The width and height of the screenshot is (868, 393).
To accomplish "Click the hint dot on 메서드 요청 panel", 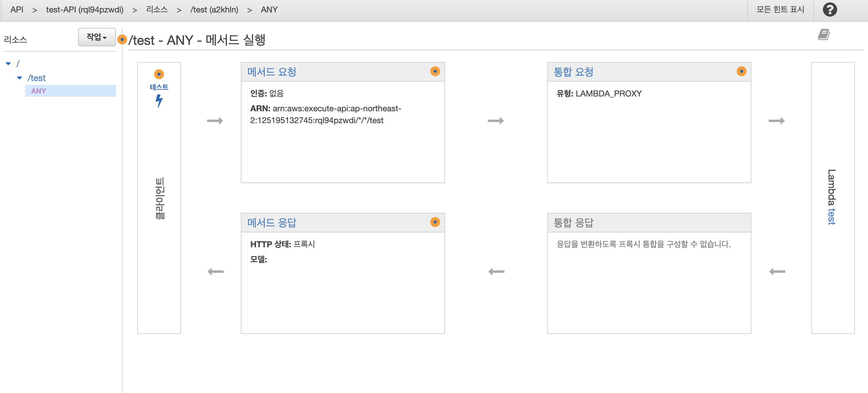I will (x=435, y=72).
